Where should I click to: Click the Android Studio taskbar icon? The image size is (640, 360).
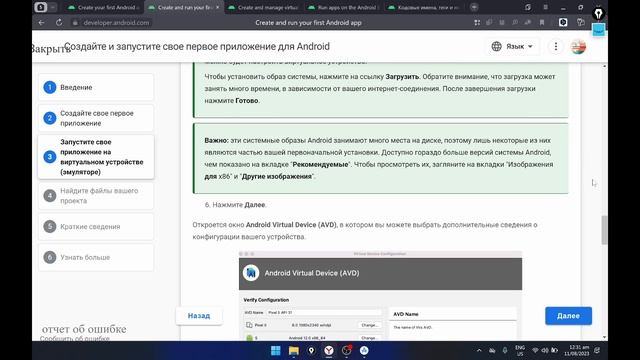[x=364, y=350]
